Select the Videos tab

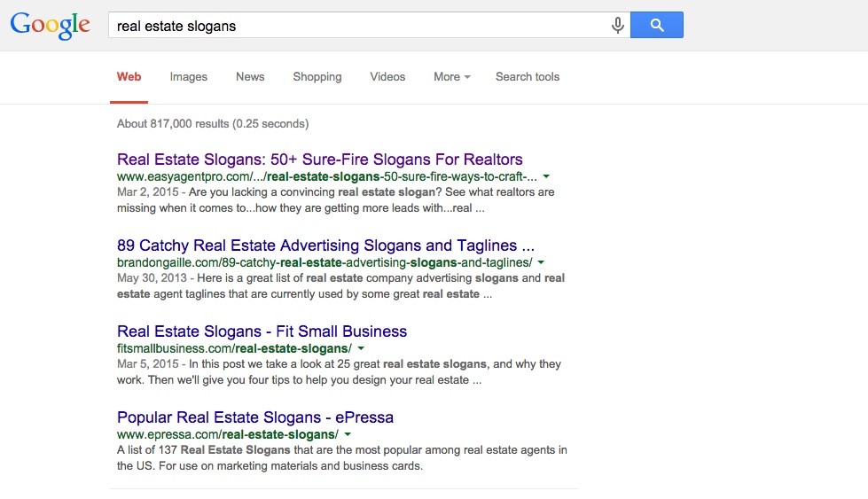pos(387,77)
